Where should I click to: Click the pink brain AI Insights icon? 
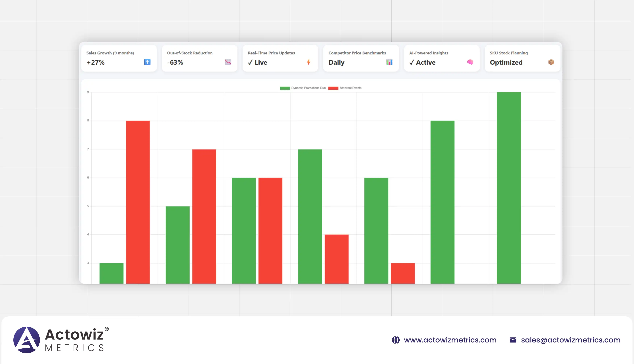coord(470,62)
